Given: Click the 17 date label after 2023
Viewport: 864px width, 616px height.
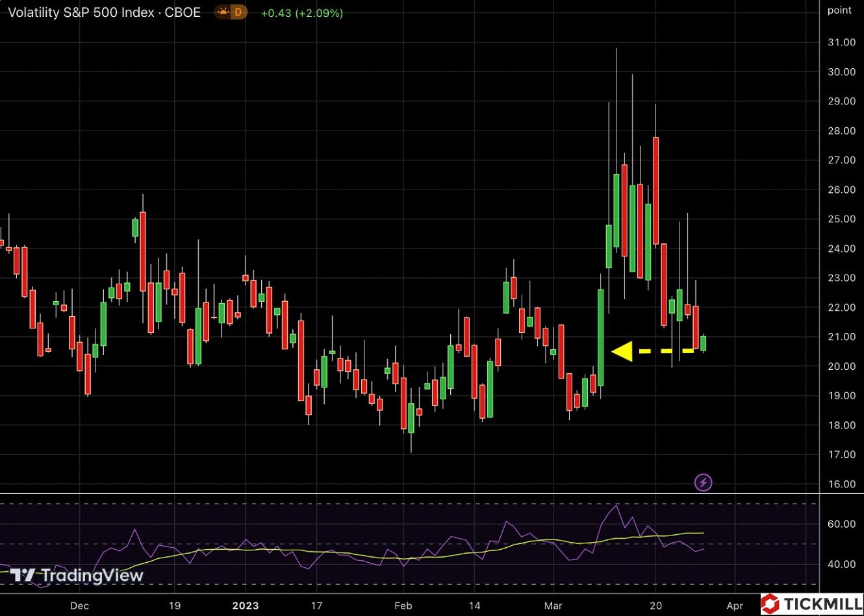Looking at the screenshot, I should (316, 606).
